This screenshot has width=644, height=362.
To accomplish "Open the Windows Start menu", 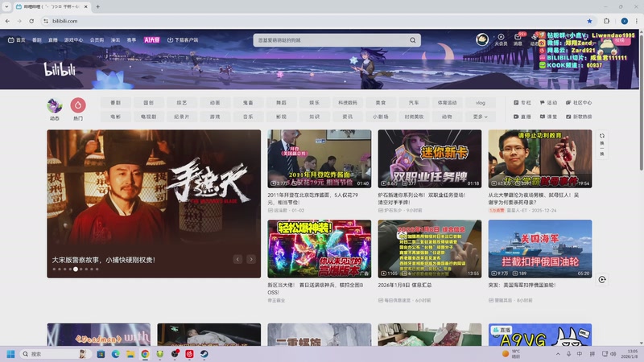I will click(10, 354).
